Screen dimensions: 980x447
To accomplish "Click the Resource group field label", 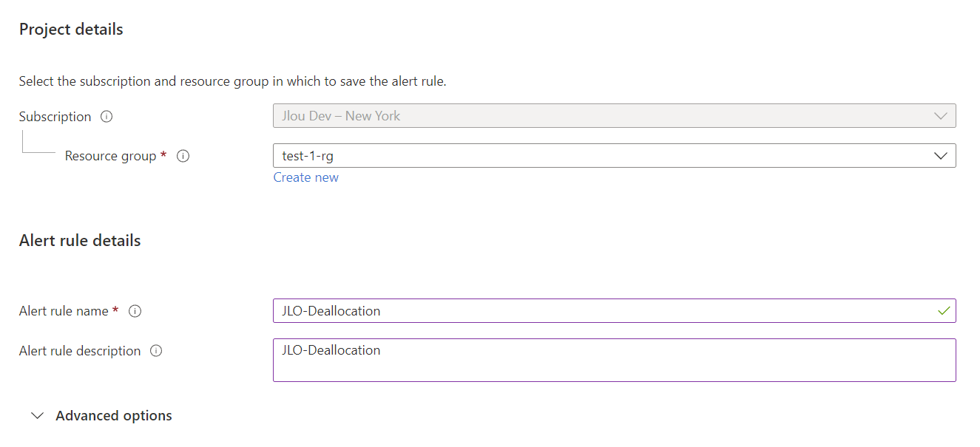I will [x=111, y=156].
